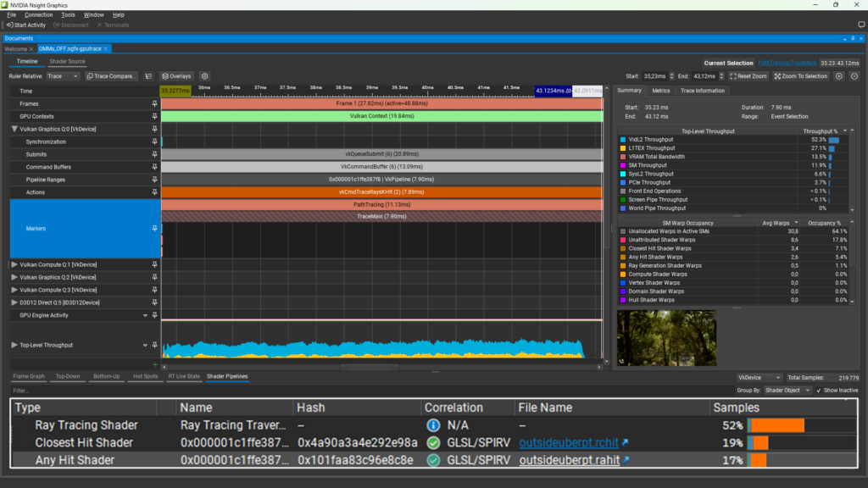Image resolution: width=868 pixels, height=488 pixels.
Task: Click the zoom in circle icon
Action: coord(839,76)
